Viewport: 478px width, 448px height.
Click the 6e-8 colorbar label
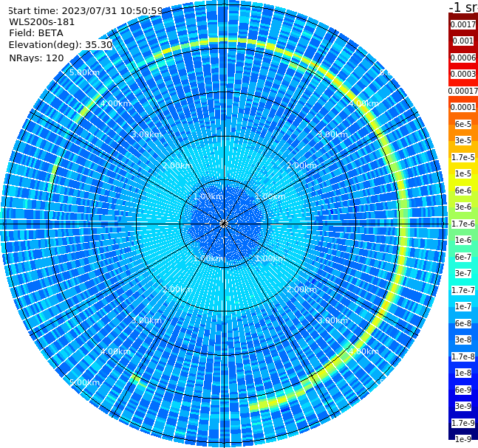coord(463,323)
